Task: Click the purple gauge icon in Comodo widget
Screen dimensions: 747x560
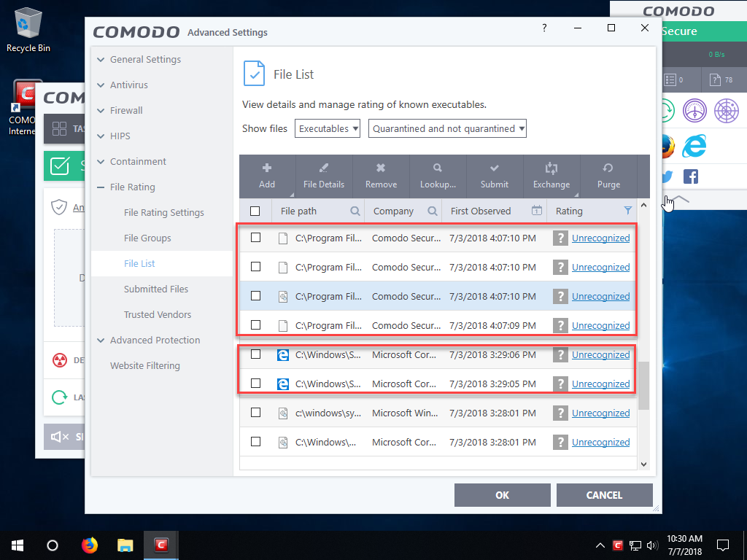Action: click(x=694, y=111)
